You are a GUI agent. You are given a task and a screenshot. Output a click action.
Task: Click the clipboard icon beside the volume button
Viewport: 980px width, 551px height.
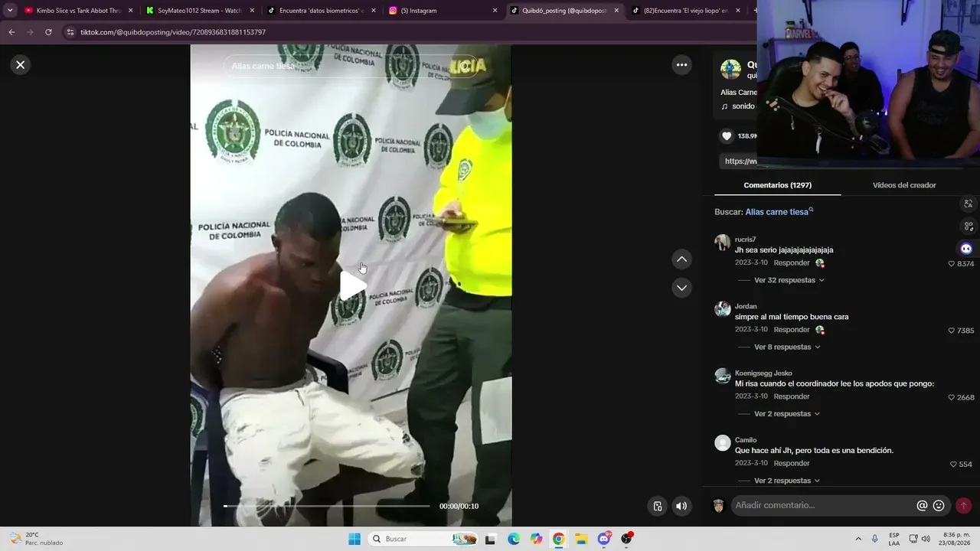(657, 506)
